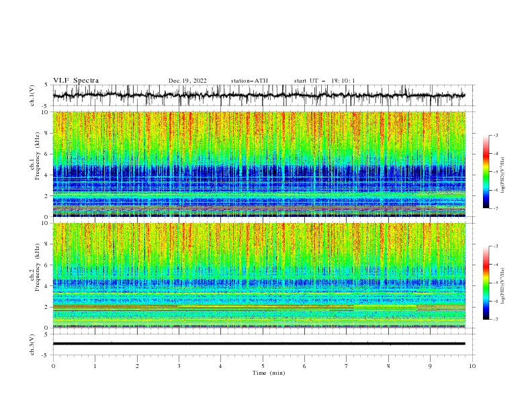This screenshot has height=411, width=532.
Task: Select the ch.2 "Frequency (kHz)" axis label
Action: click(38, 267)
